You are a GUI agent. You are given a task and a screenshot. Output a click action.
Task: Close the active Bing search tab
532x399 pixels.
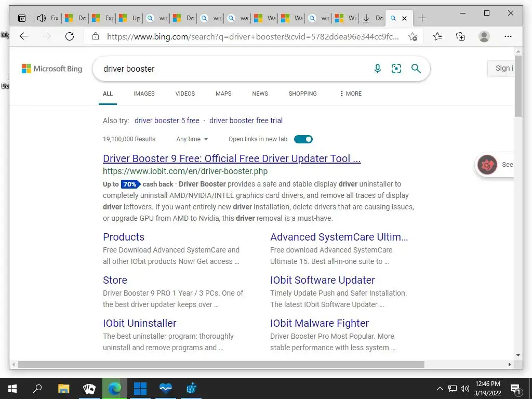pyautogui.click(x=404, y=18)
